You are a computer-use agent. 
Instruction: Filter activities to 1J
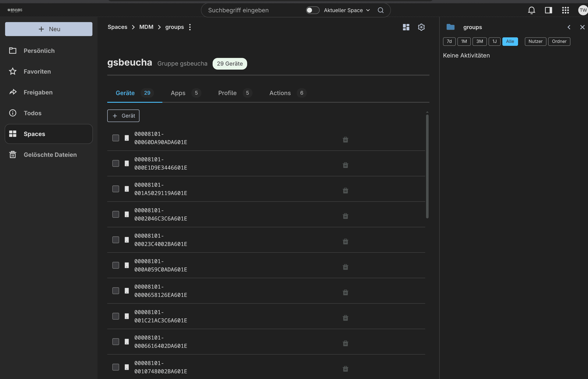495,41
